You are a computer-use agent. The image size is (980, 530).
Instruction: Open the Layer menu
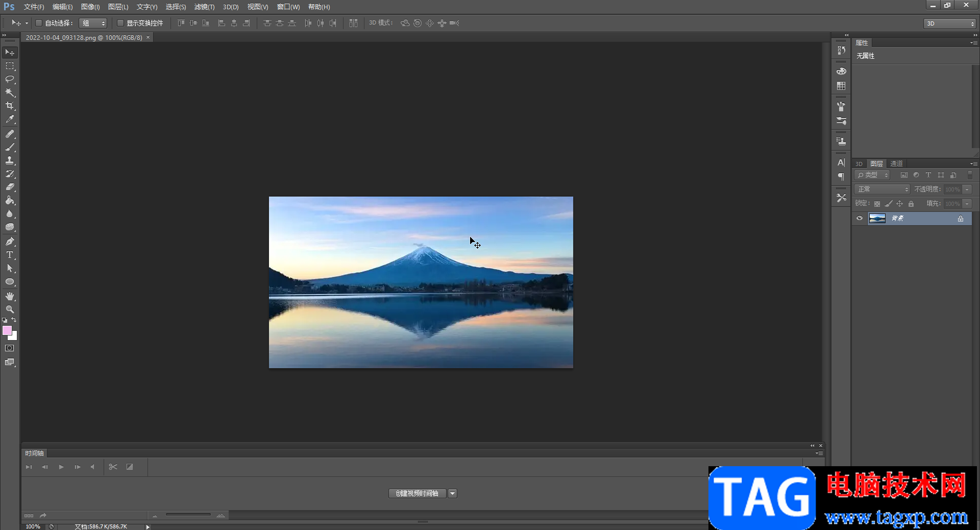[x=118, y=7]
